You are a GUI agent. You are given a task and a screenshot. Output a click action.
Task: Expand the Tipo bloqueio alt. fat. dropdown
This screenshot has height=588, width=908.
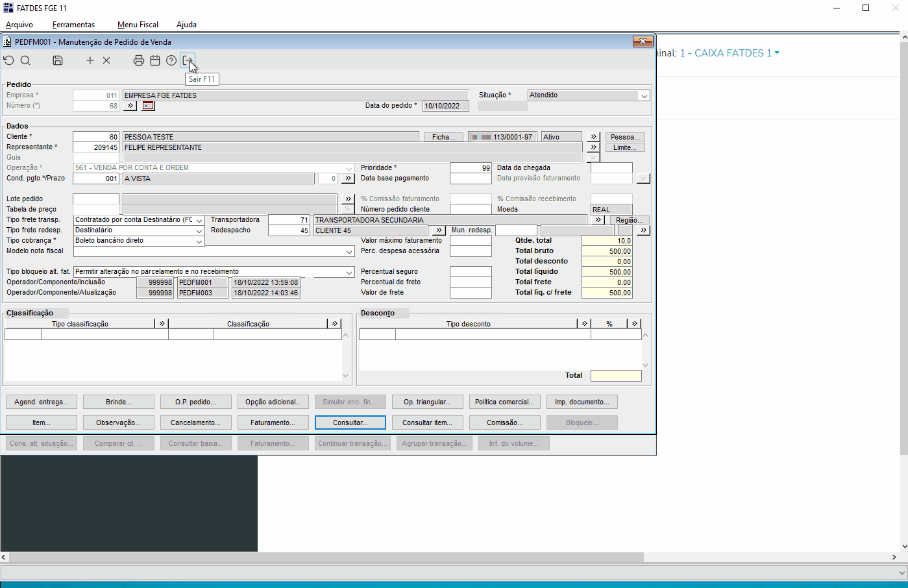[x=349, y=272]
